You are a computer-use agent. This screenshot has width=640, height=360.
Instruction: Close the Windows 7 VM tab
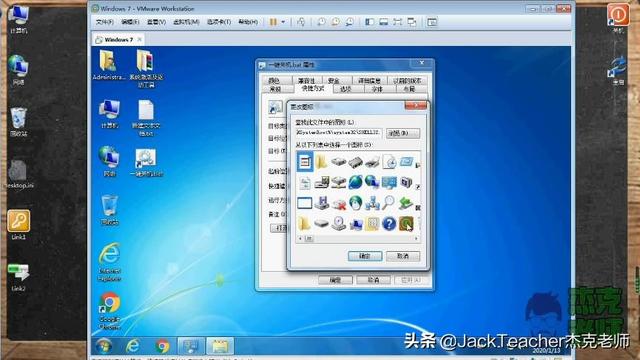(140, 39)
